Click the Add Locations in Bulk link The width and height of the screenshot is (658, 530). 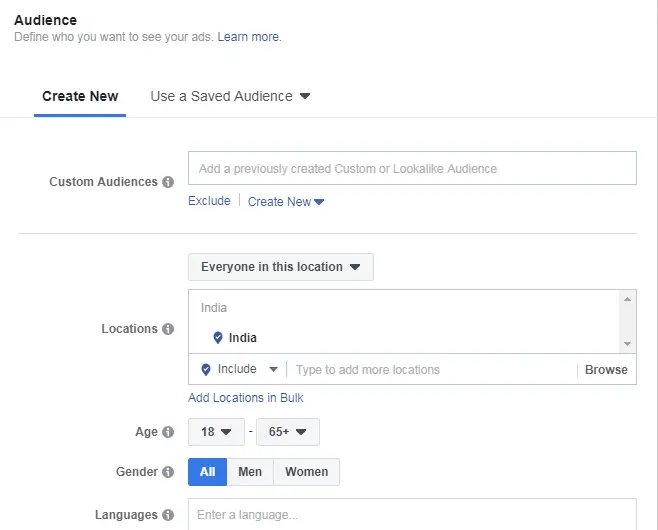246,398
